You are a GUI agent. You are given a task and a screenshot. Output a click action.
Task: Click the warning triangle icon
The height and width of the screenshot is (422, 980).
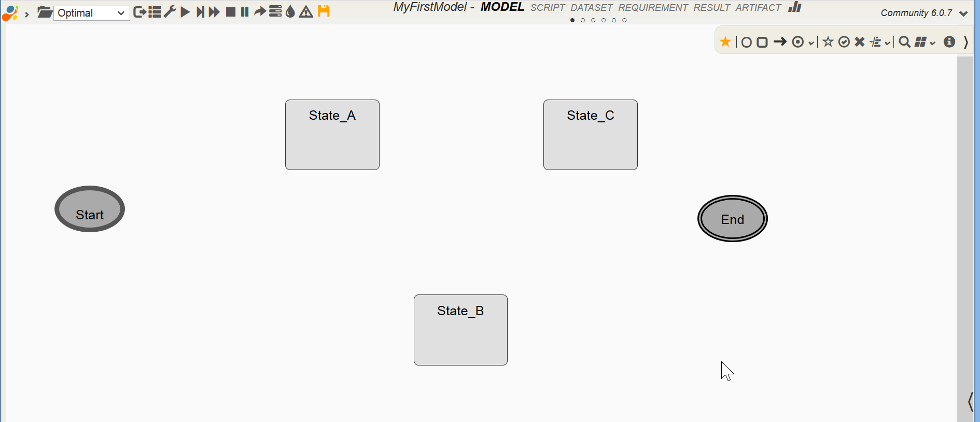(x=306, y=12)
